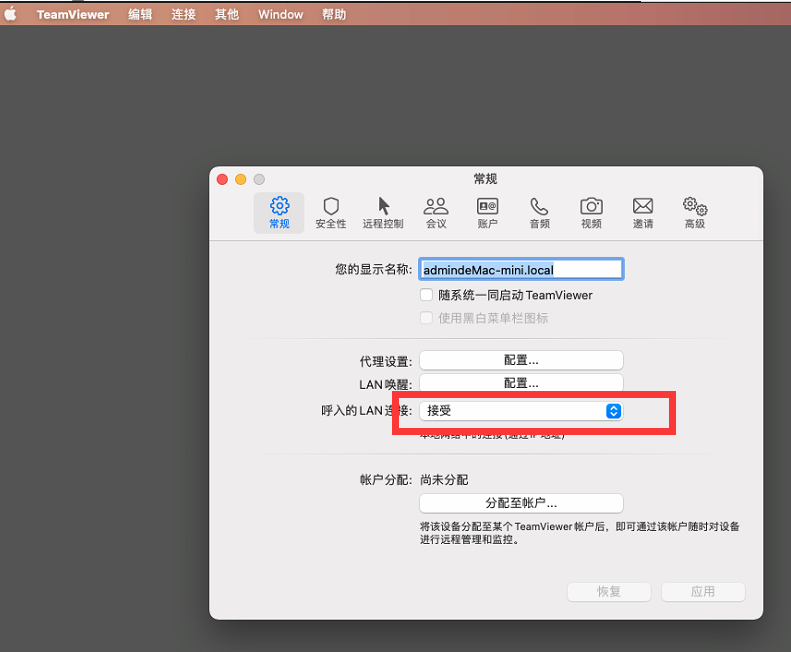This screenshot has width=791, height=652.
Task: Click the 尚未分配 status text
Action: click(x=444, y=480)
